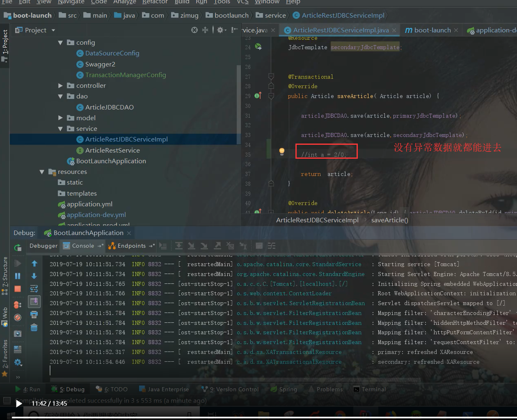Click the console Up arrow icon
This screenshot has height=420, width=517.
34,263
